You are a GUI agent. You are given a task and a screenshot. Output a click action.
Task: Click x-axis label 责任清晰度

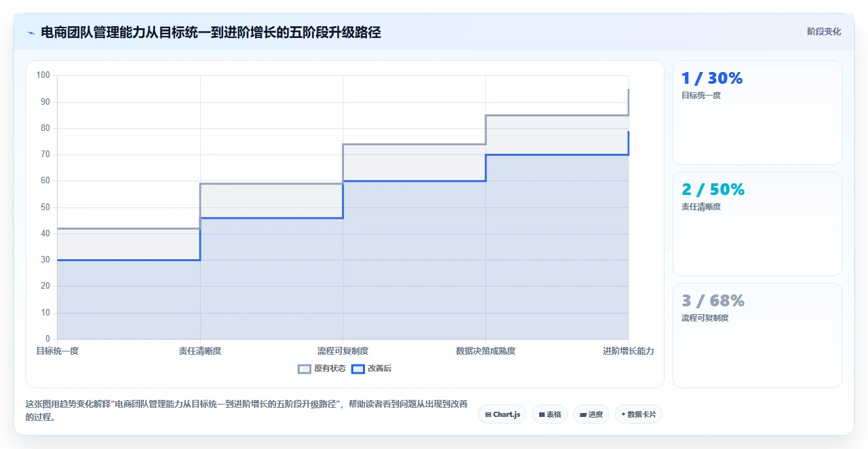200,351
